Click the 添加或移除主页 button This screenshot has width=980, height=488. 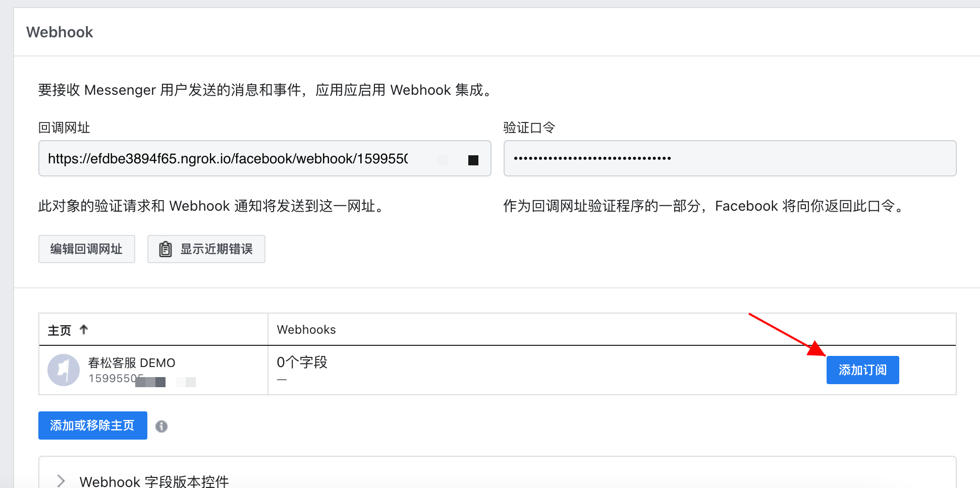pyautogui.click(x=93, y=425)
